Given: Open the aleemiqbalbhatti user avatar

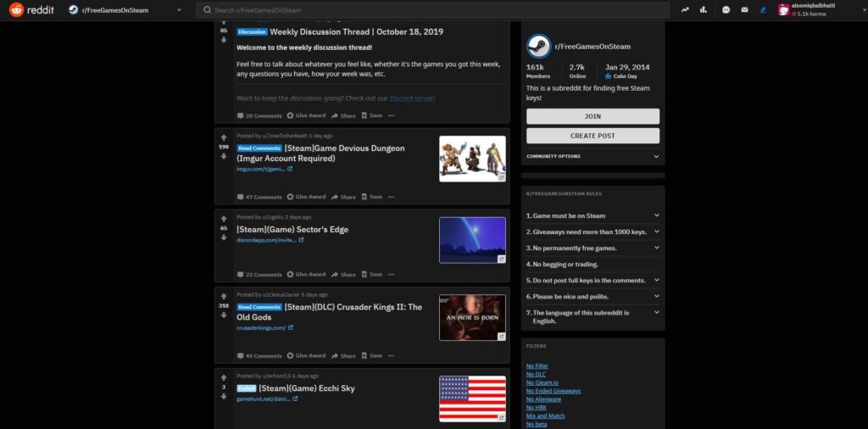Looking at the screenshot, I should point(783,10).
